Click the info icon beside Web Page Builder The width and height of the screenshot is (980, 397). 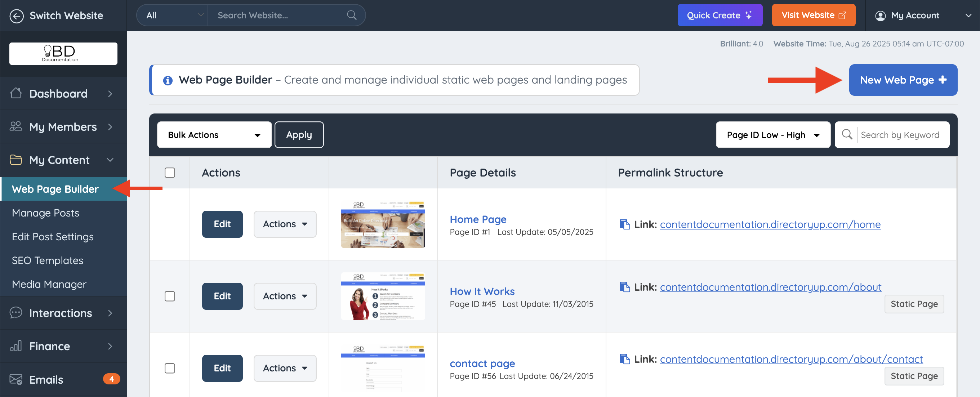(168, 80)
